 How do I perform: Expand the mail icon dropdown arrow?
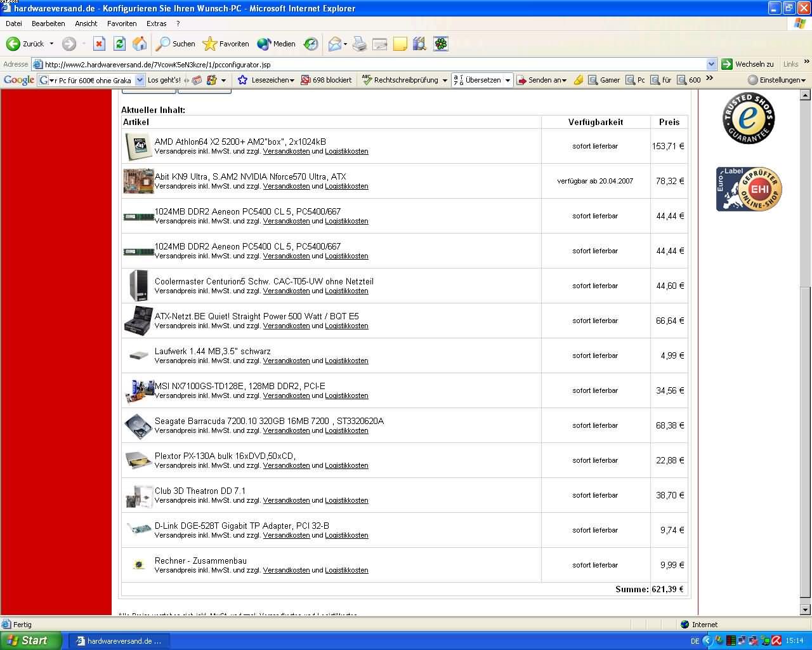(x=345, y=44)
